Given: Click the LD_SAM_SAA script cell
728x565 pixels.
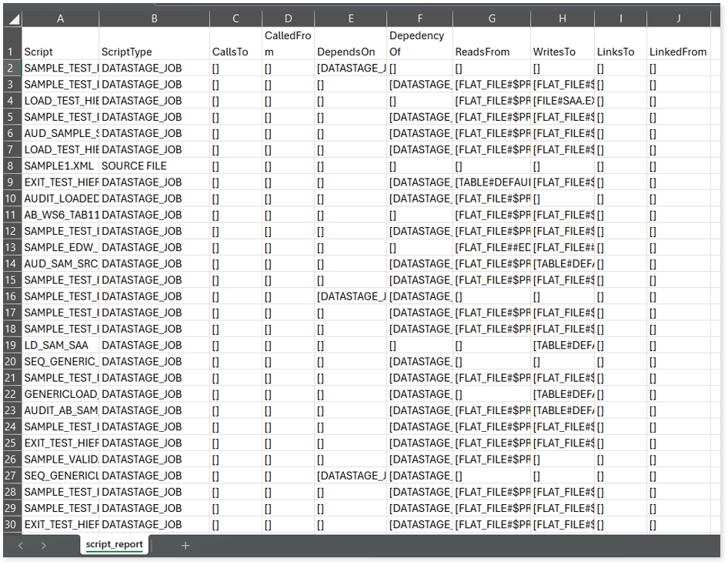Looking at the screenshot, I should coord(60,345).
